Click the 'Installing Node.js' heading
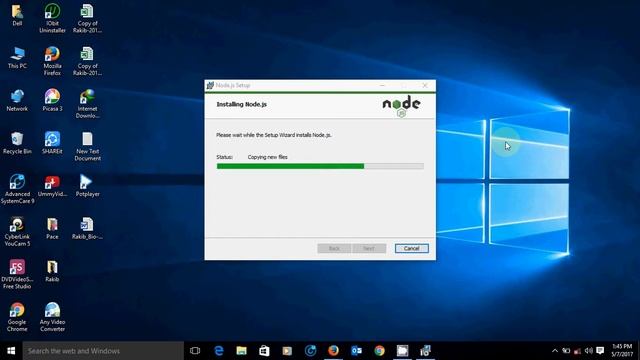This screenshot has height=360, width=640. pyautogui.click(x=242, y=104)
